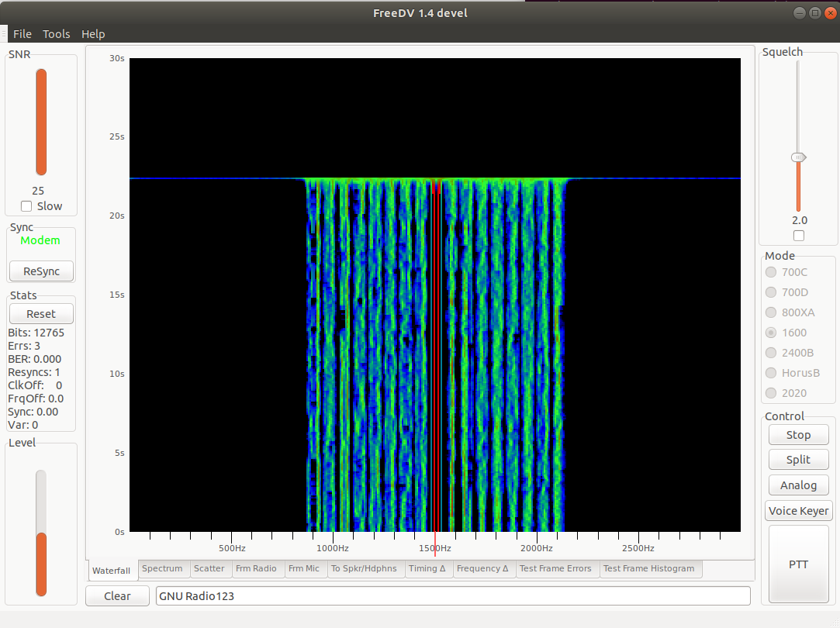Tick the Squelch enable checkbox

(799, 236)
